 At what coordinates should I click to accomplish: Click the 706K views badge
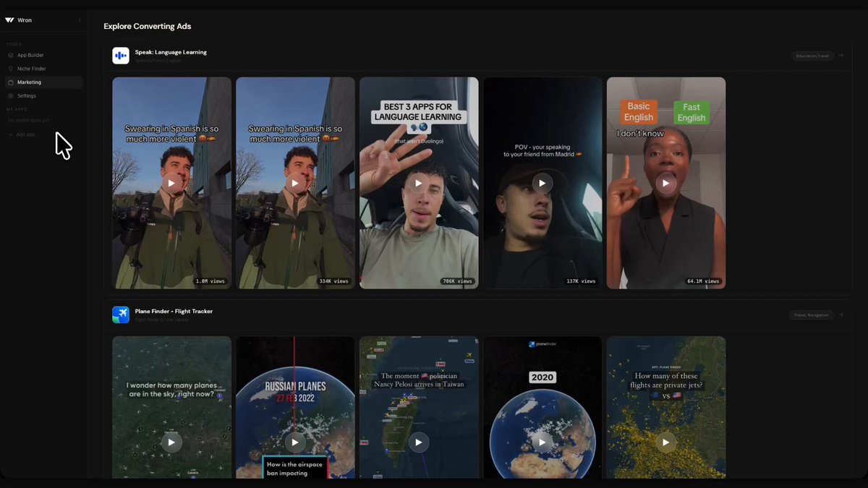[457, 281]
